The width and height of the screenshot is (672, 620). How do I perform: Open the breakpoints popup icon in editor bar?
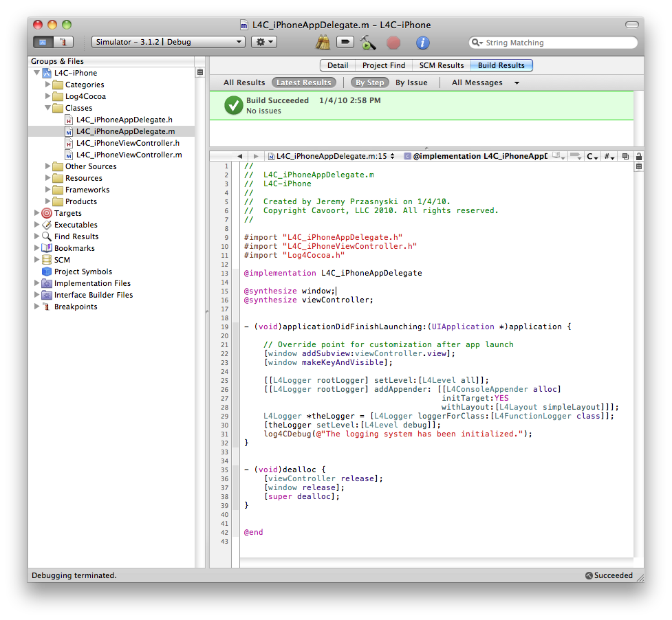(575, 156)
